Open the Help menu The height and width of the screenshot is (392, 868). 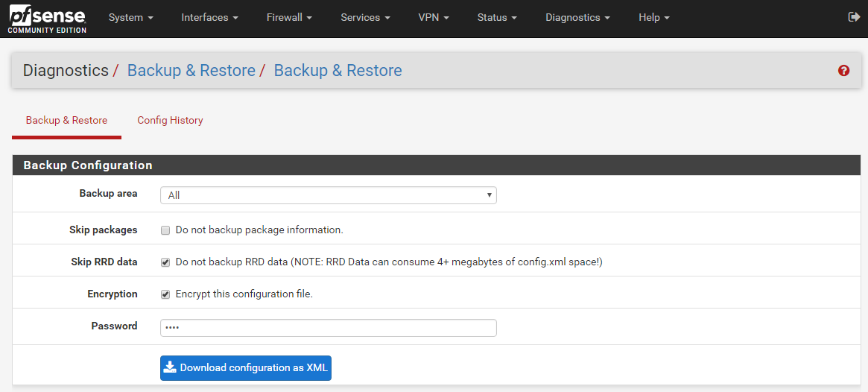(x=653, y=17)
